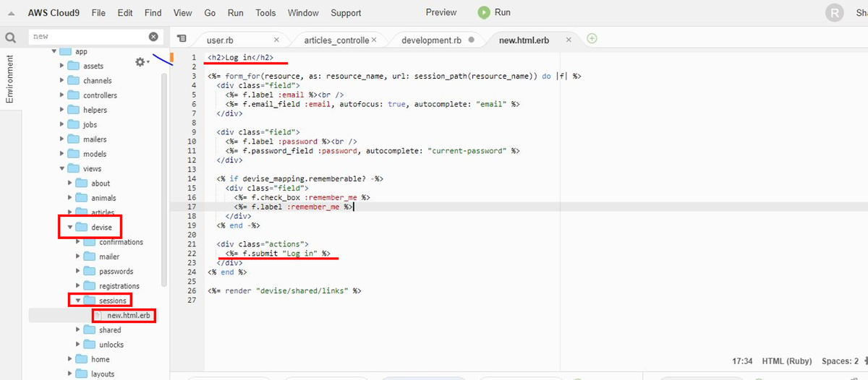Collapse the sessions folder
Image resolution: width=868 pixels, height=380 pixels.
tap(78, 301)
